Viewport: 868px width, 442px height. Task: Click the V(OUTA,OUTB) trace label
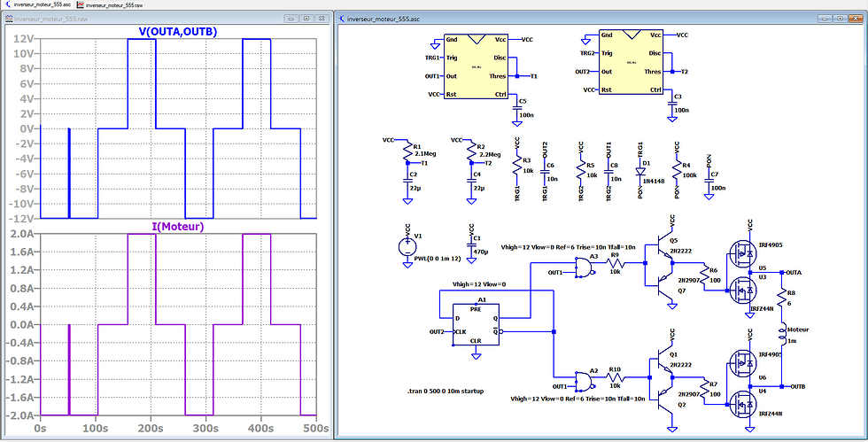(178, 32)
